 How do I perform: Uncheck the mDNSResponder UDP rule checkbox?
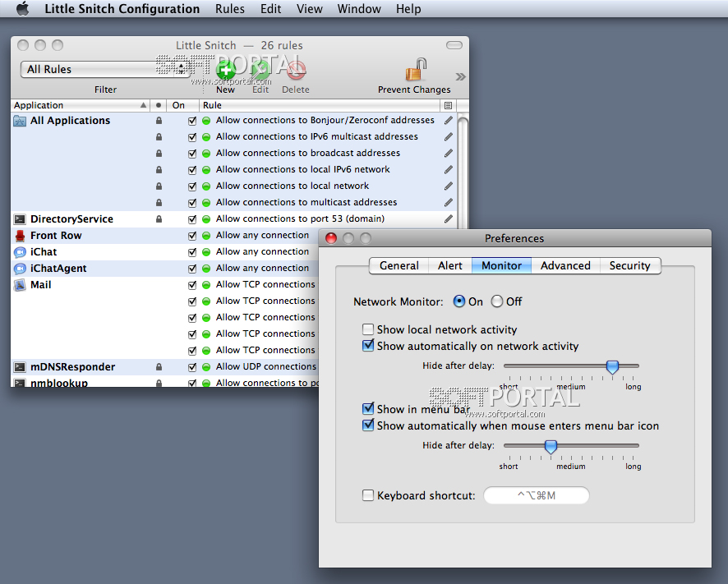click(192, 367)
